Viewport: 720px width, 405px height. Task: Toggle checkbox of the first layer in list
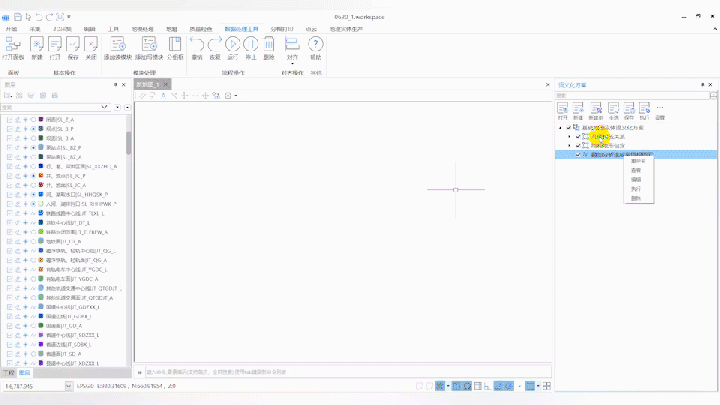8,119
